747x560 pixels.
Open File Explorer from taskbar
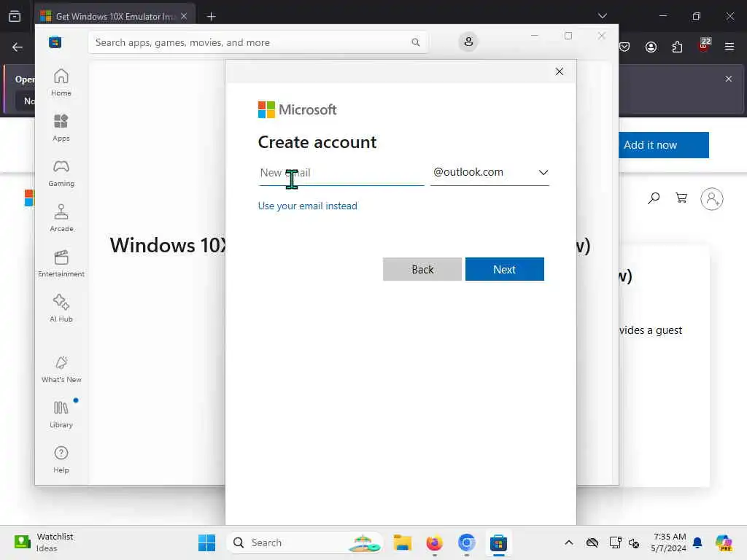click(403, 542)
